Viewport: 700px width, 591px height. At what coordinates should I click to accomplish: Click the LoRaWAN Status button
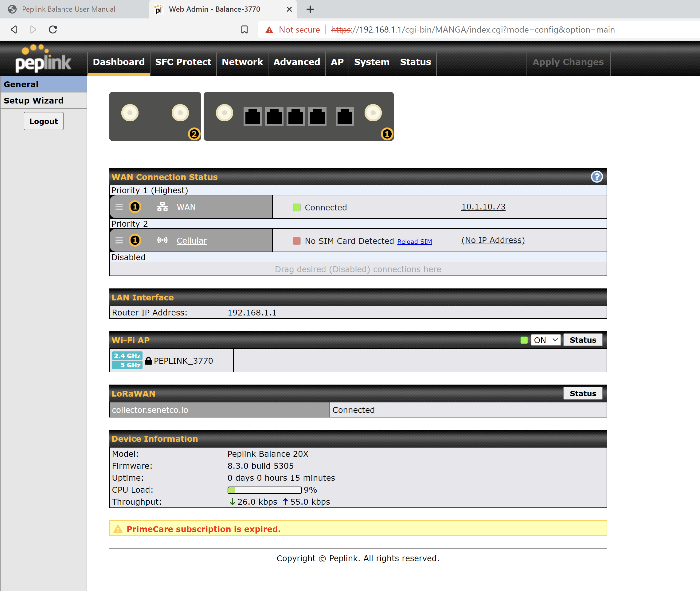583,393
